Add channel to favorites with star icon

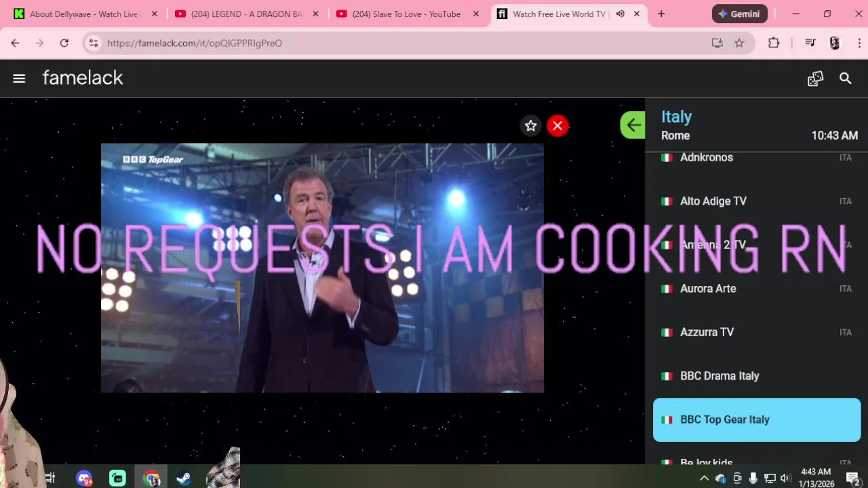coord(531,125)
